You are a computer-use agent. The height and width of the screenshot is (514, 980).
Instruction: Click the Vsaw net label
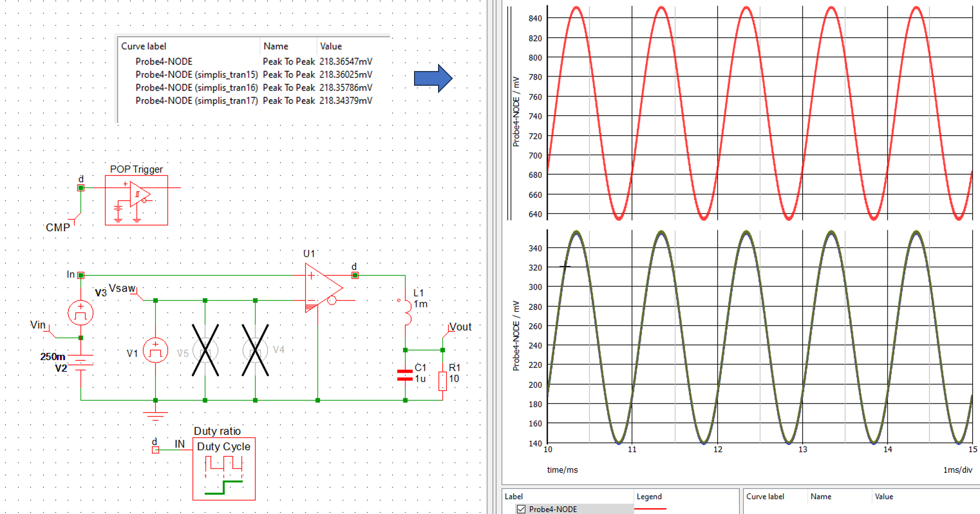pos(122,288)
